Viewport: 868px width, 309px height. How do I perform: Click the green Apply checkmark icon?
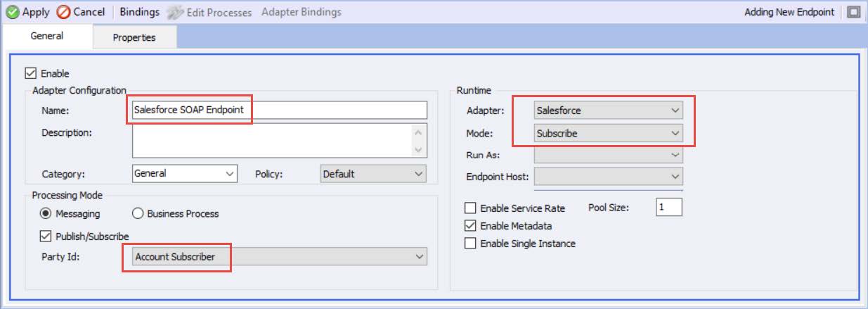[x=13, y=12]
